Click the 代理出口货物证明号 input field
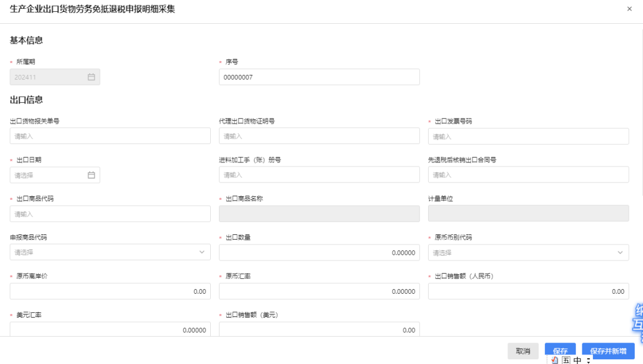643x364 pixels. pos(319,136)
